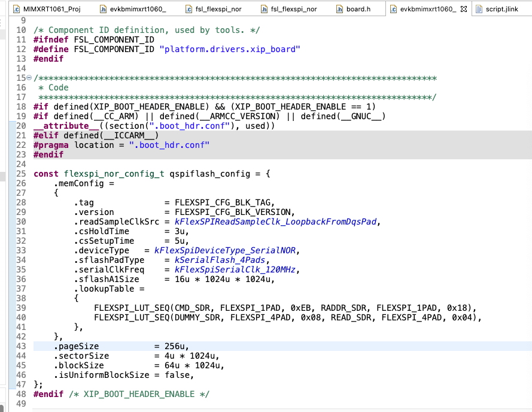Switch to the MIMXRT1061_Proj tab
Image resolution: width=532 pixels, height=412 pixels.
click(x=51, y=8)
